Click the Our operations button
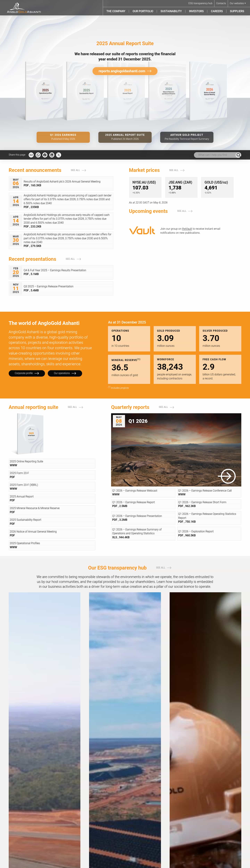 tap(65, 373)
